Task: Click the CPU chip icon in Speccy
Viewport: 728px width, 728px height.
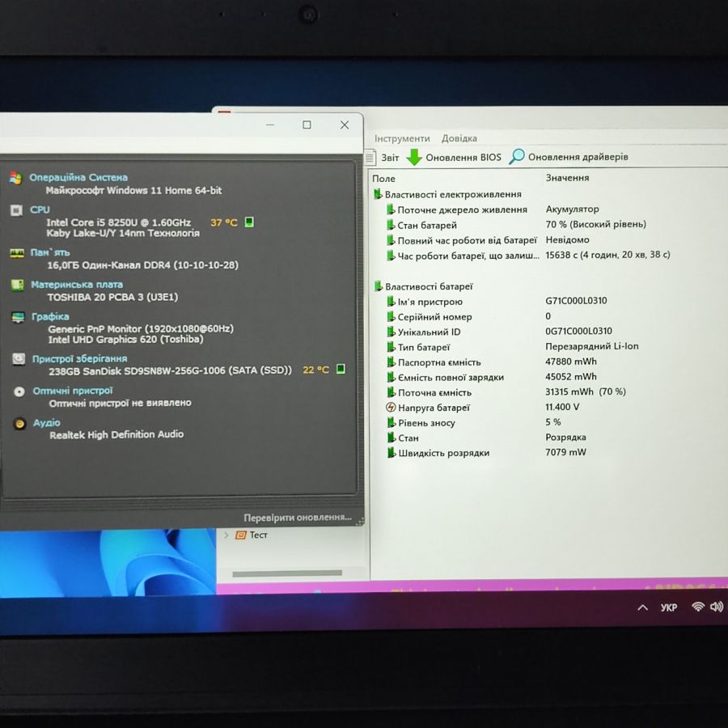Action: pos(17,210)
